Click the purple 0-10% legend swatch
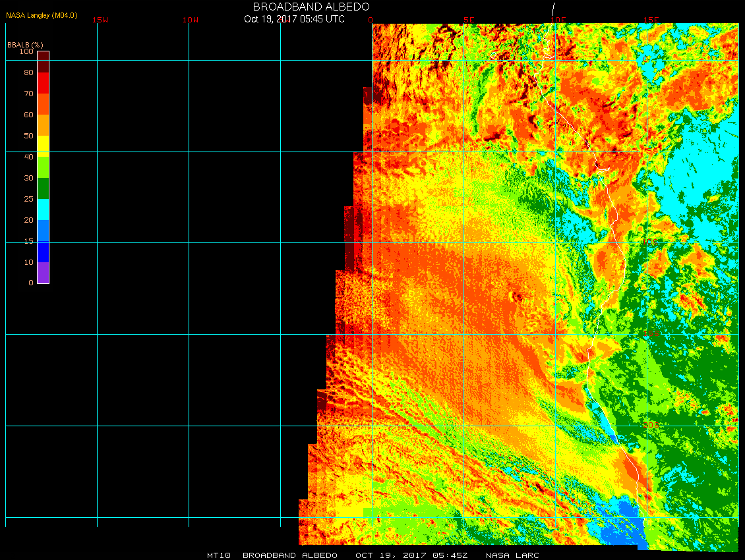The width and height of the screenshot is (745, 560). pos(43,273)
